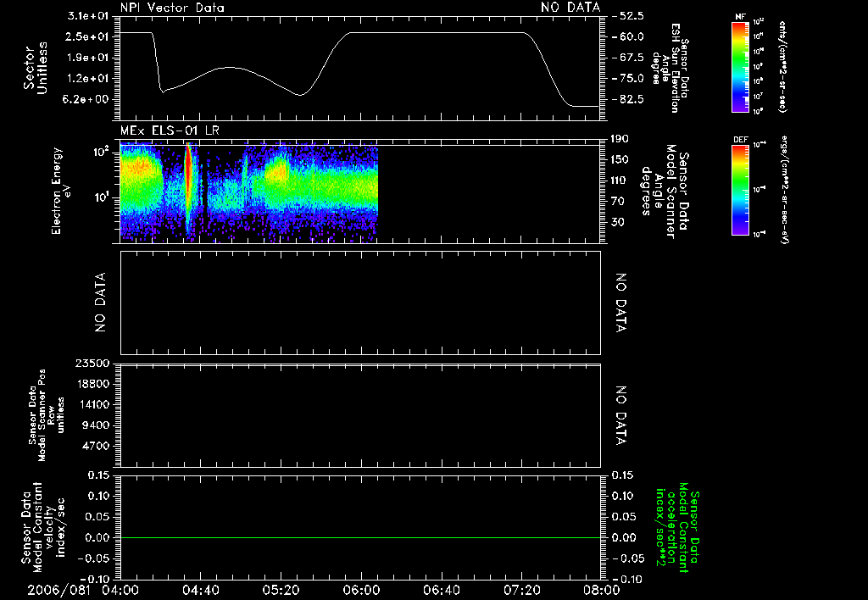Screen dimensions: 868x600
Task: Click the vertical 'NO DATA' label left of the third panel
Action: (100, 303)
